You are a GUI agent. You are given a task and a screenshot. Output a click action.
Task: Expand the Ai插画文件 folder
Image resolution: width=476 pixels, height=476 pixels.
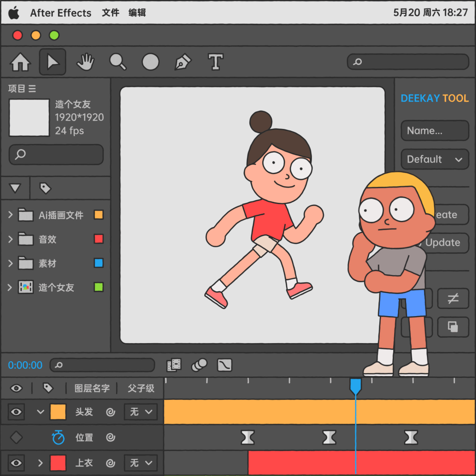[10, 215]
